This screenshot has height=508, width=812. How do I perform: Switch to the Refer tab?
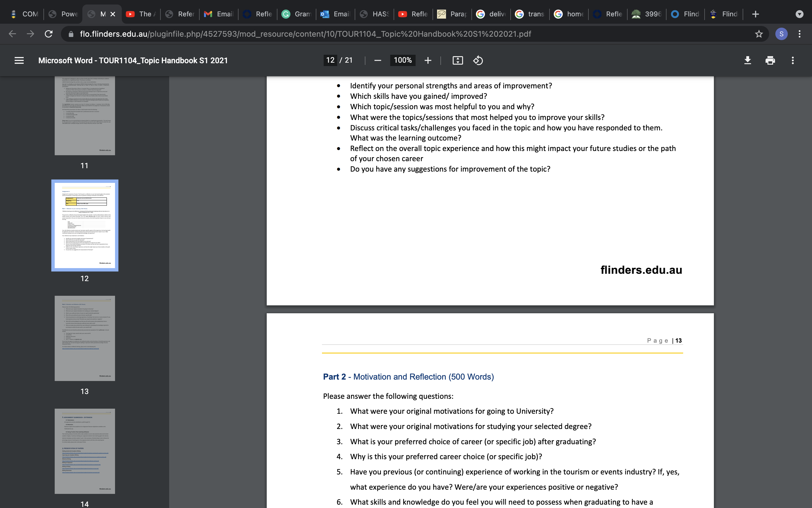pyautogui.click(x=180, y=14)
